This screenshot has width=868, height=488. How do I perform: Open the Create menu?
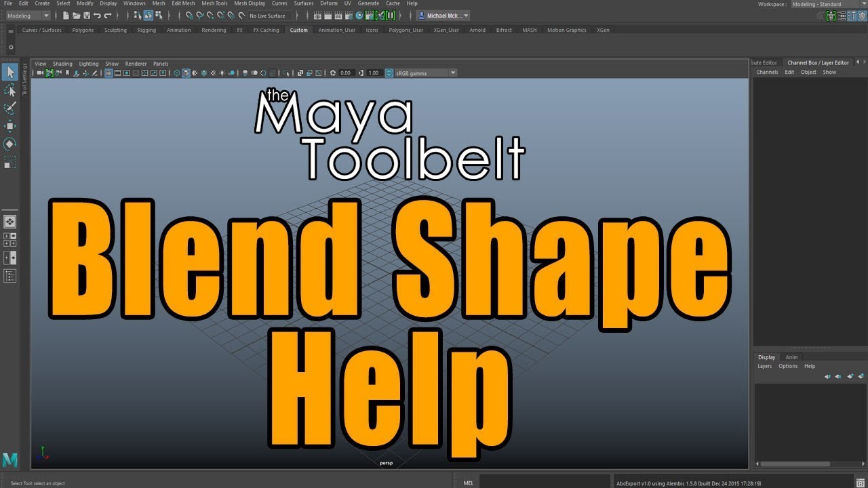tap(42, 3)
